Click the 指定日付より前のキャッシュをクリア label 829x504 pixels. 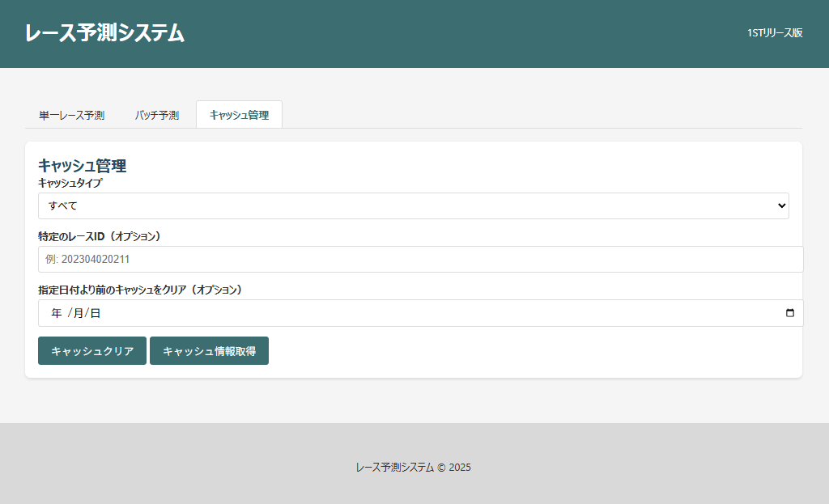coord(140,290)
